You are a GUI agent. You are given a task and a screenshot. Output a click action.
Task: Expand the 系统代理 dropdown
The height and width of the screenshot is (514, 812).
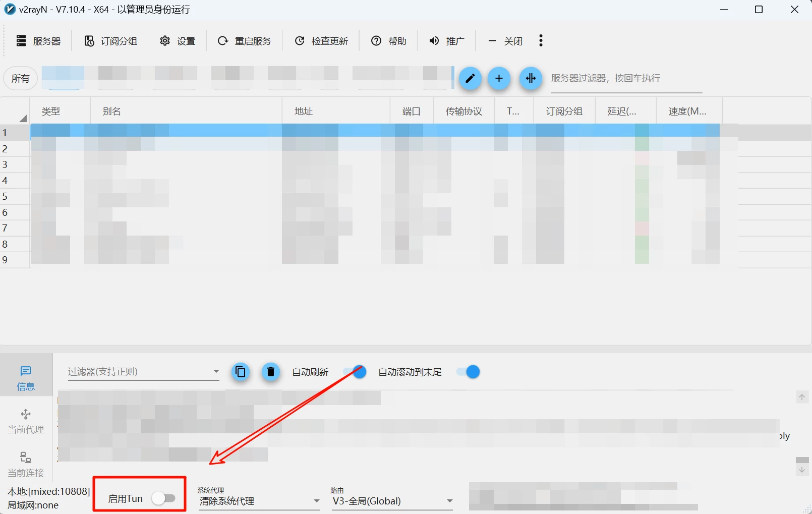point(316,501)
